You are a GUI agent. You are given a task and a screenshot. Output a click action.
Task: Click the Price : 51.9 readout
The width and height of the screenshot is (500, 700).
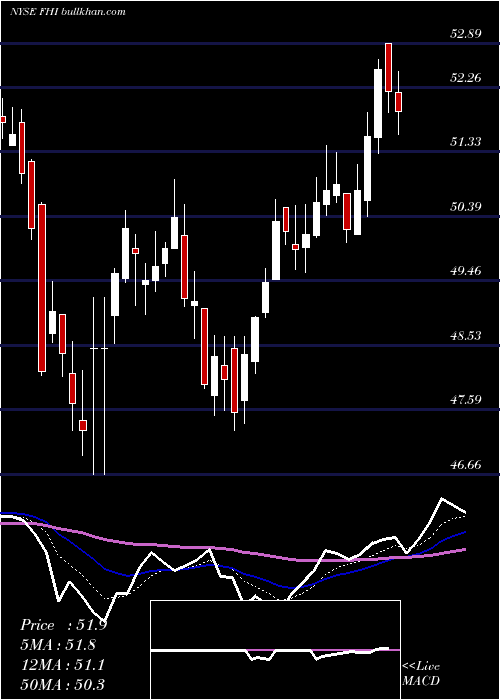point(63,625)
